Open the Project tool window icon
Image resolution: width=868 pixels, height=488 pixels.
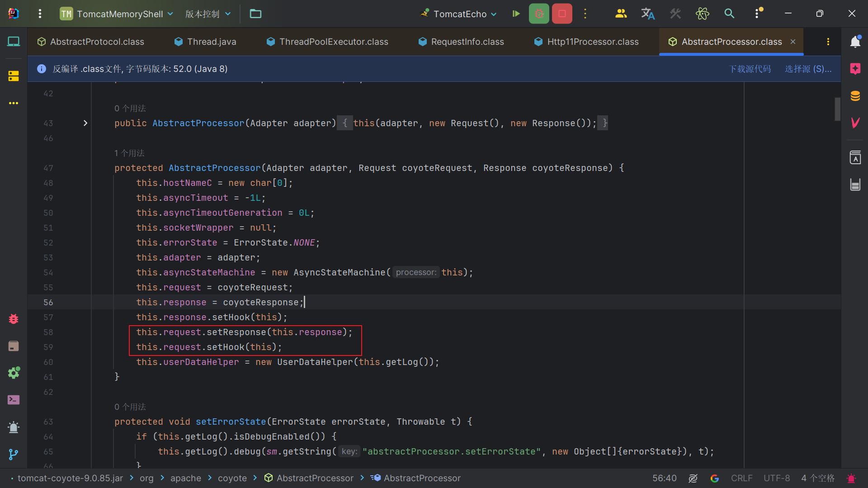coord(14,42)
